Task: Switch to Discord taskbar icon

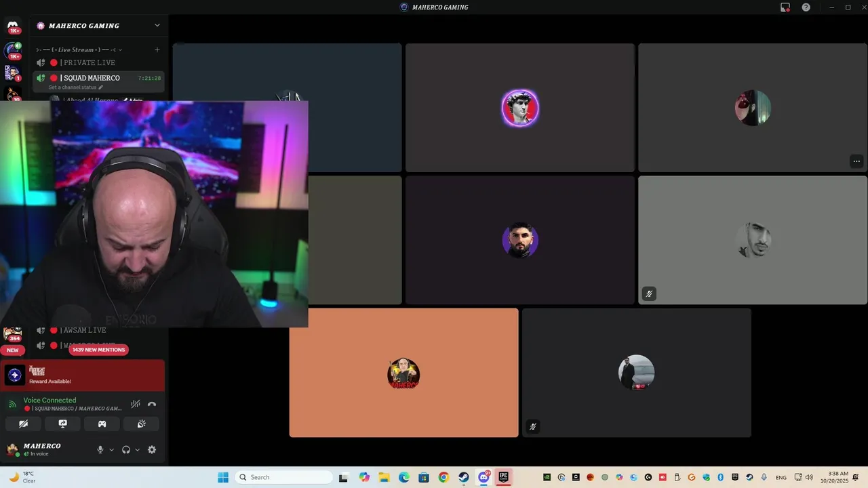Action: tap(484, 477)
